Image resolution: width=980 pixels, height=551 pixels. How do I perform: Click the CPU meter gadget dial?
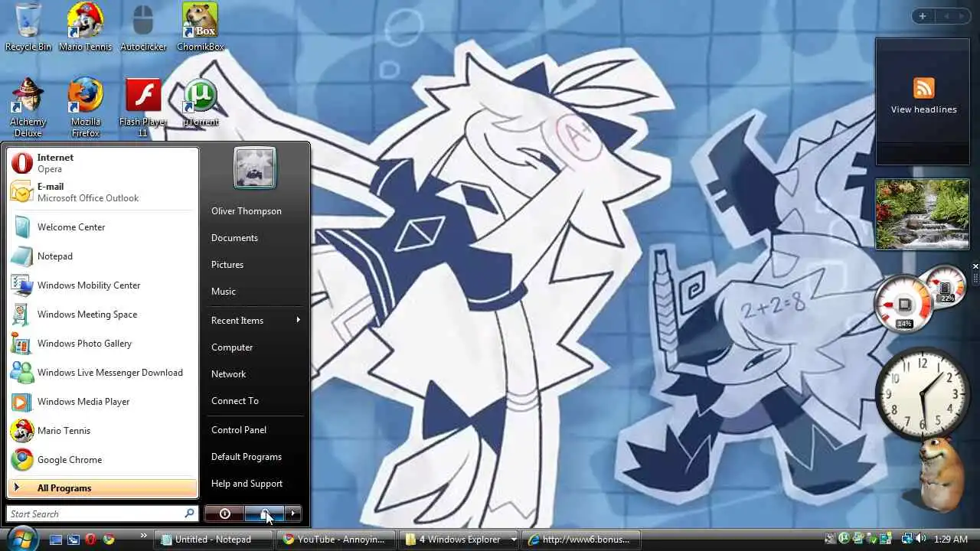tap(904, 305)
